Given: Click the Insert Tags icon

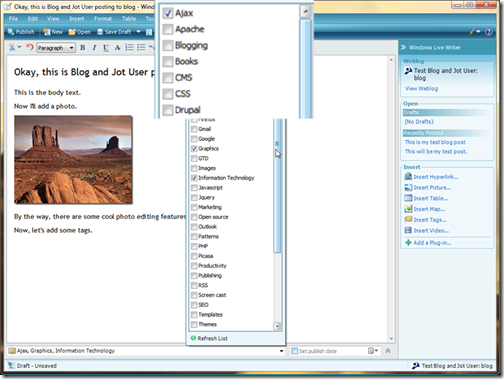Looking at the screenshot, I should click(408, 219).
